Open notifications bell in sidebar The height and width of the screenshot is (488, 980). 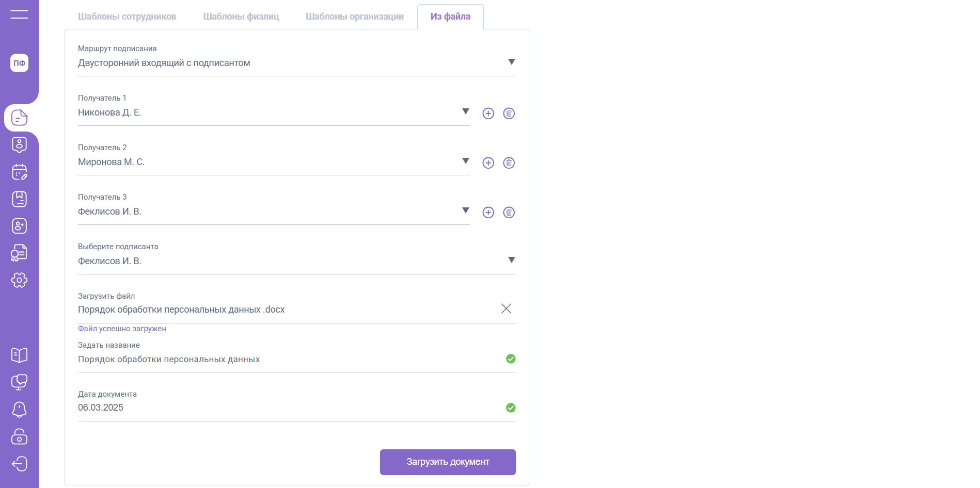tap(19, 410)
